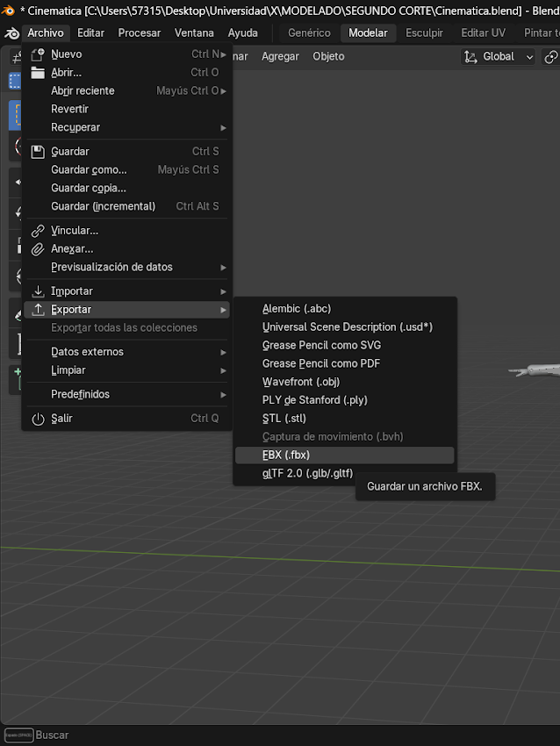Click the Blender logo icon in menu bar
Viewport: 560px width, 746px height.
pyautogui.click(x=11, y=32)
